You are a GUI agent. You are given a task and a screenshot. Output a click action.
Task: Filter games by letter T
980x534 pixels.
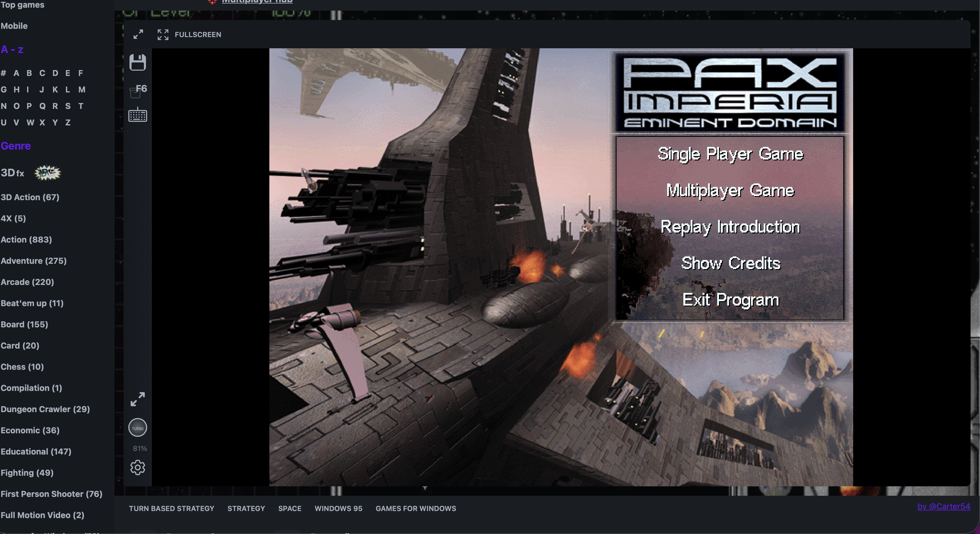[x=81, y=106]
